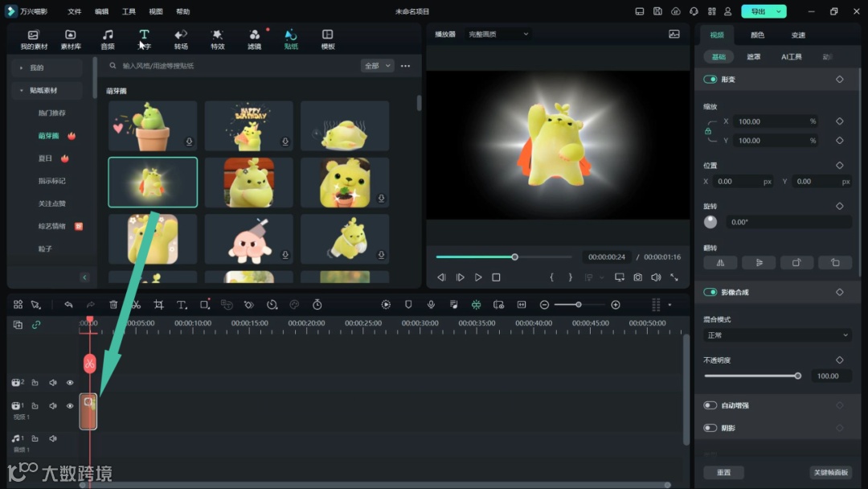
Task: Enable the 阴影 shadow switch
Action: pyautogui.click(x=710, y=428)
